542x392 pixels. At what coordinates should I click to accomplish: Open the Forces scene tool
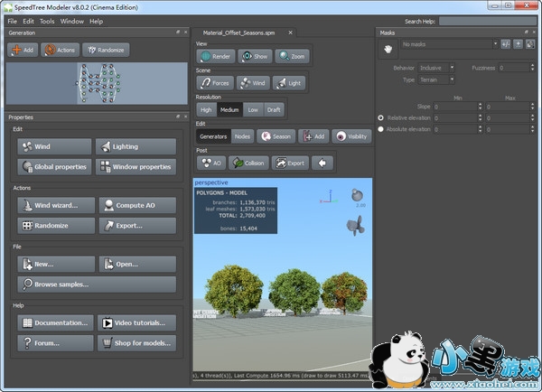[215, 82]
